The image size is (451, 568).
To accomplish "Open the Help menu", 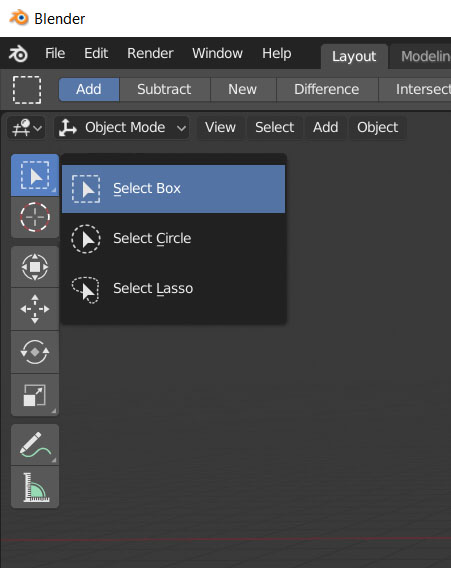I will pos(277,54).
